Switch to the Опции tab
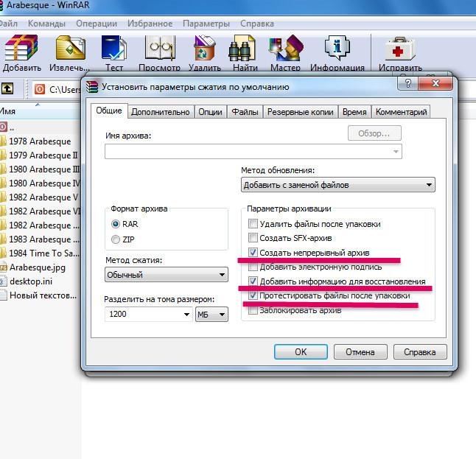 (x=210, y=112)
